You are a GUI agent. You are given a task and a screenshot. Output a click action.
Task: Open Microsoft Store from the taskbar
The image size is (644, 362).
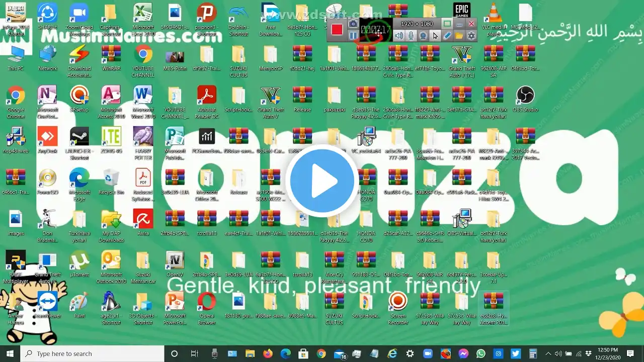point(303,353)
